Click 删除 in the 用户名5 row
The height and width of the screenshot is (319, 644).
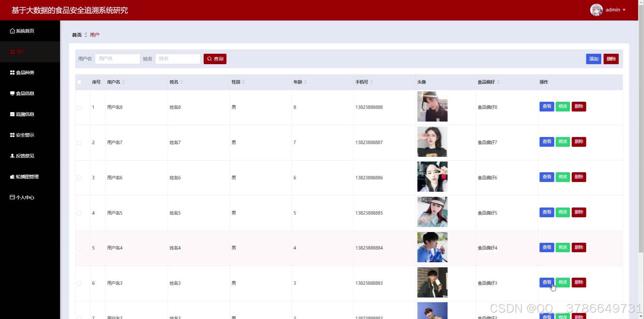[x=579, y=212]
